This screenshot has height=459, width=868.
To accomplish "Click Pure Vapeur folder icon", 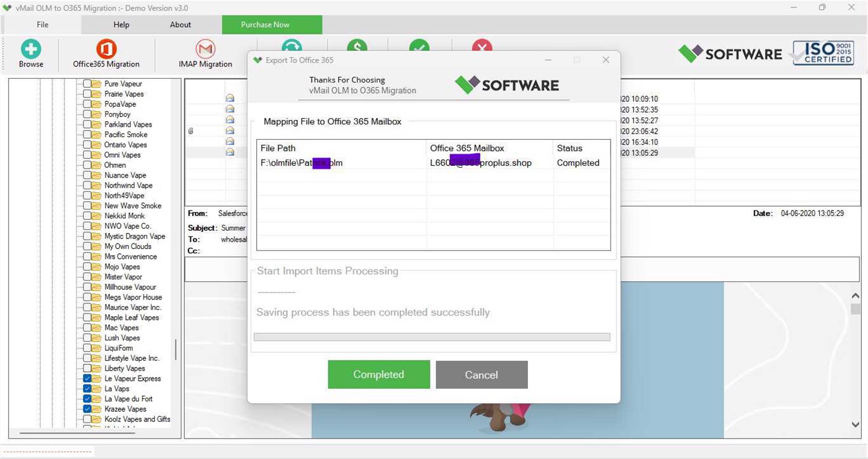I will 97,84.
